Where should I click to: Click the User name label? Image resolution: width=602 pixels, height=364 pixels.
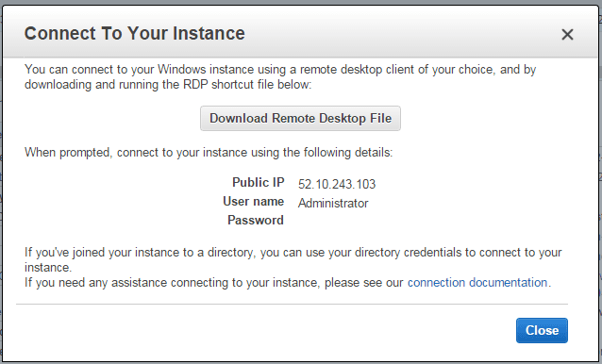[x=254, y=201]
